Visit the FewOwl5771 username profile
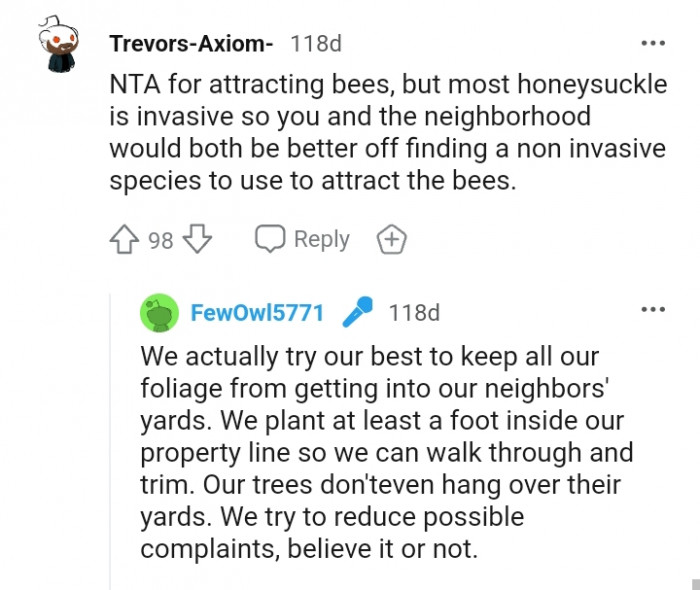 click(x=257, y=313)
